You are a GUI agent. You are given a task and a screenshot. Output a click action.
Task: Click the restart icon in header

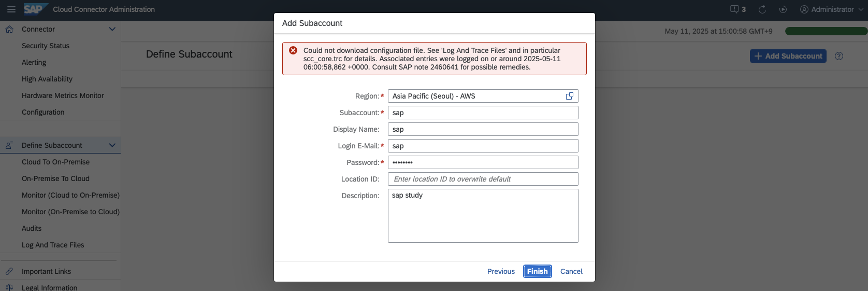point(783,9)
